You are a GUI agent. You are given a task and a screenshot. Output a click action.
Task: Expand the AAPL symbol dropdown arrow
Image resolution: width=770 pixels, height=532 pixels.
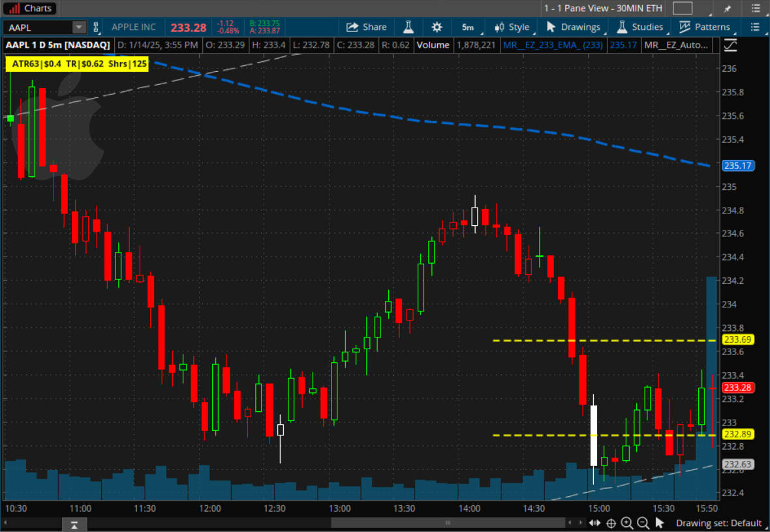click(x=79, y=27)
